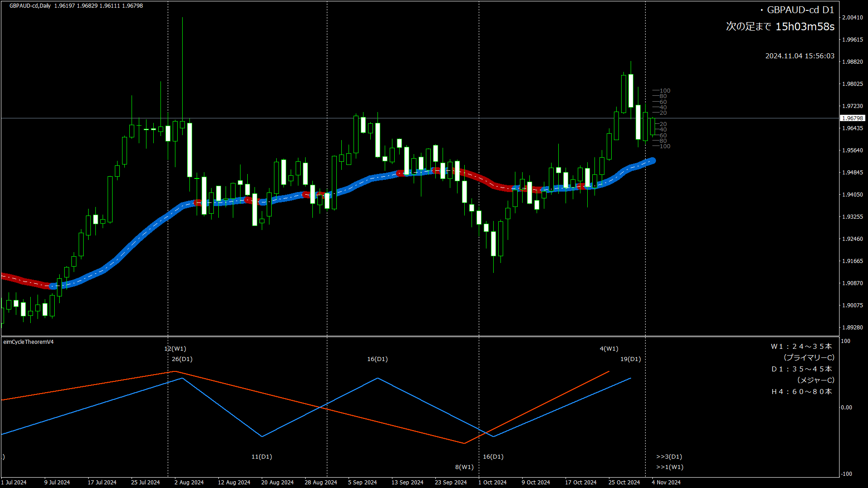The width and height of the screenshot is (868, 488).
Task: Click the 19(D1) cycle peak label
Action: [631, 359]
